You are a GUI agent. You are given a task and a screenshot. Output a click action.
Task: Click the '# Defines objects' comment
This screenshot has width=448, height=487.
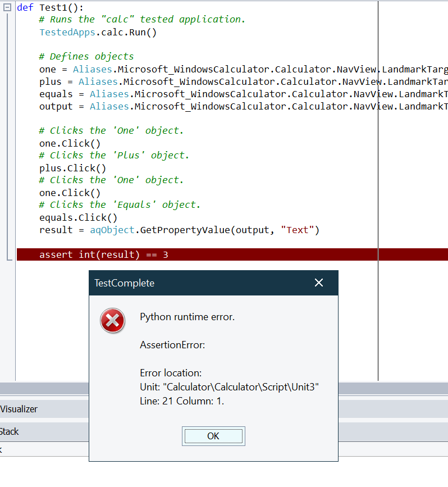click(86, 57)
